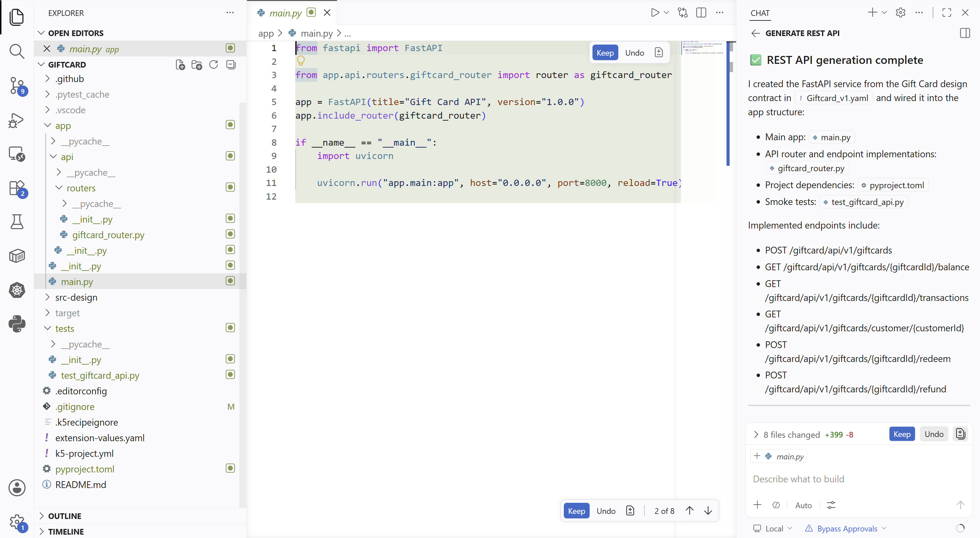Open test_giftcard_api.py in explorer tree
980x538 pixels.
(x=100, y=375)
